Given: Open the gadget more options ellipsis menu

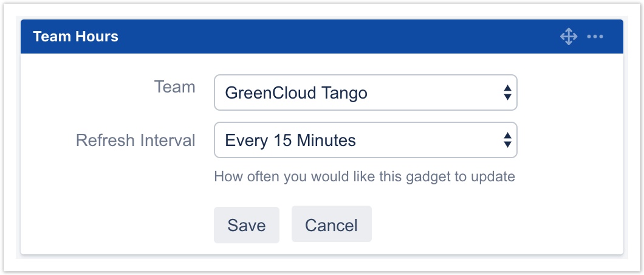Looking at the screenshot, I should (x=595, y=37).
